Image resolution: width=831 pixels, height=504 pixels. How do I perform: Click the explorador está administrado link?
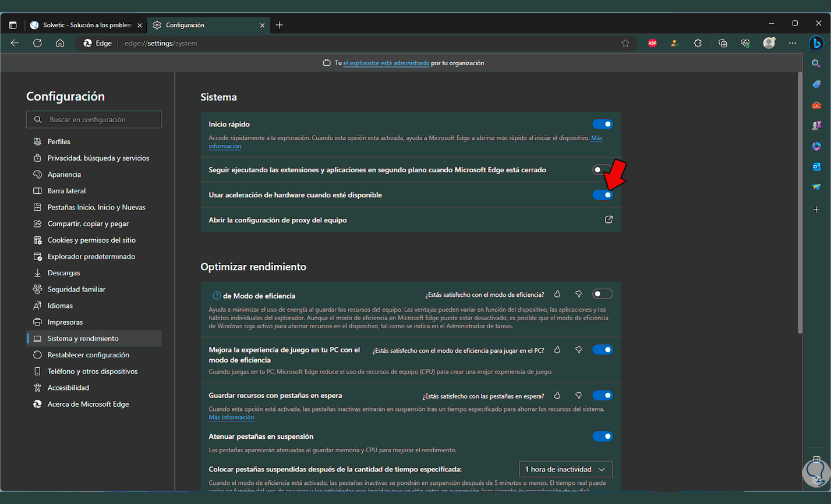point(386,63)
